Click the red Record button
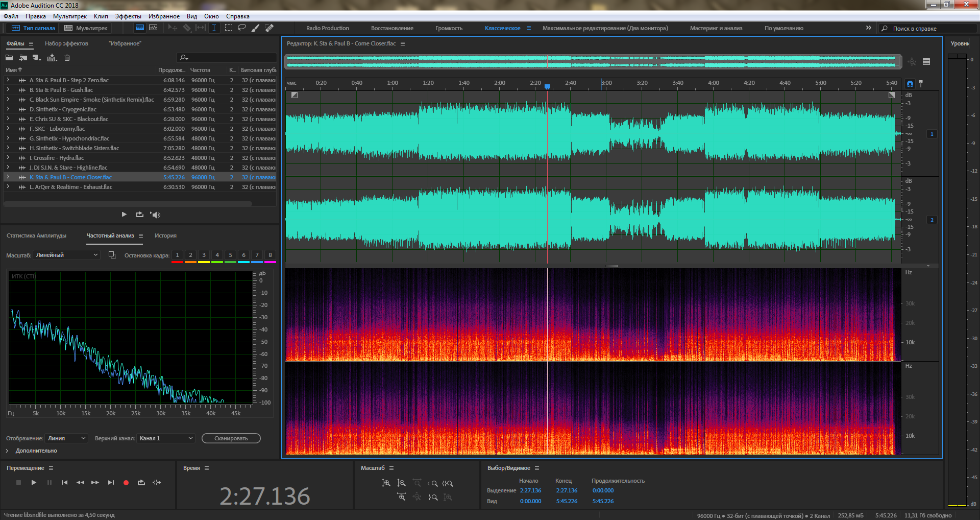 point(126,483)
